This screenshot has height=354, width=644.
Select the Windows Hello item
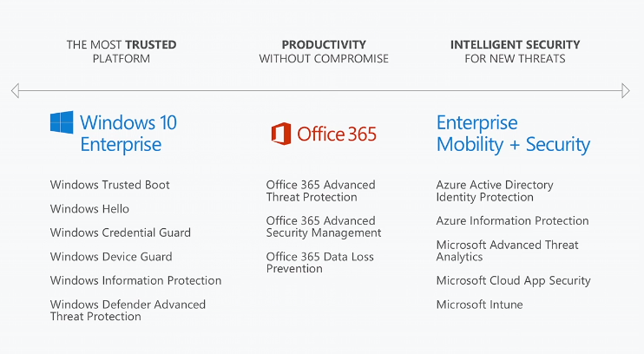click(x=89, y=209)
